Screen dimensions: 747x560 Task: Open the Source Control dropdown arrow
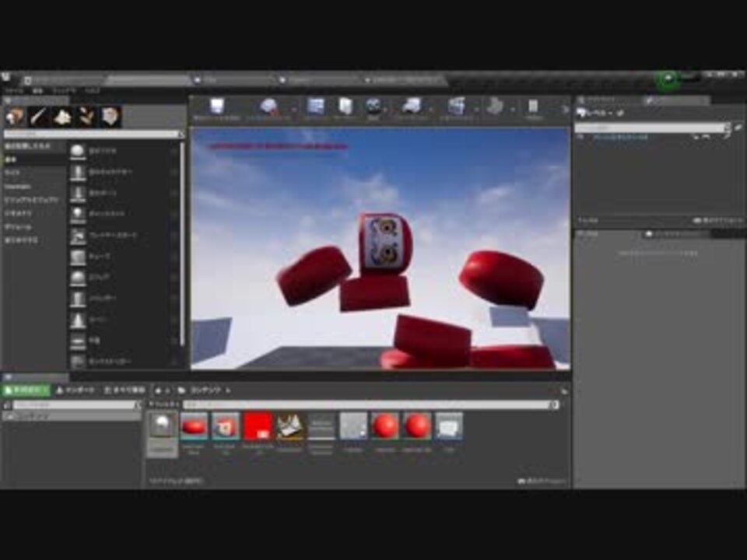pyautogui.click(x=294, y=110)
